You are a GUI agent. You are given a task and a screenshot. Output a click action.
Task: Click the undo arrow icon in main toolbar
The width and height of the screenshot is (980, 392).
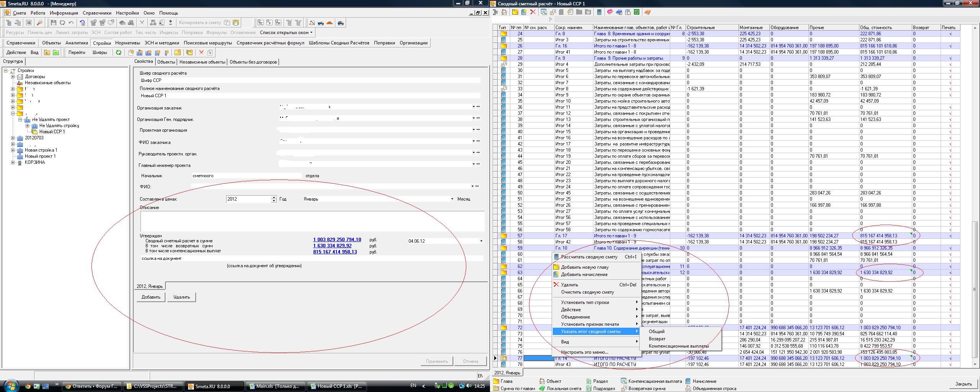71,23
